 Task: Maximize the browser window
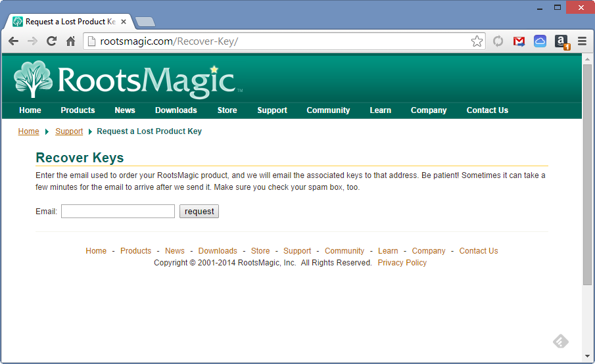558,7
